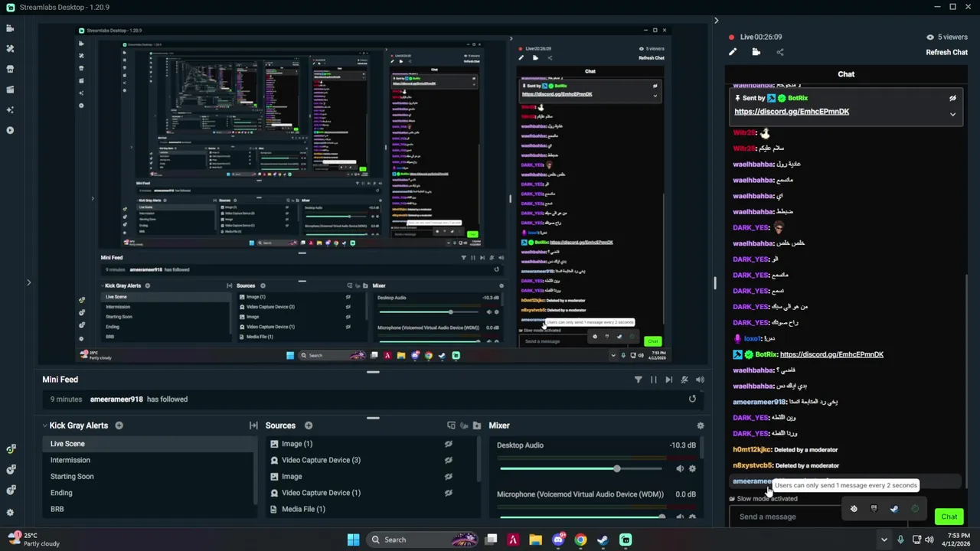
Task: Open the Highlighter film-strip sidebar icon
Action: coord(10,90)
